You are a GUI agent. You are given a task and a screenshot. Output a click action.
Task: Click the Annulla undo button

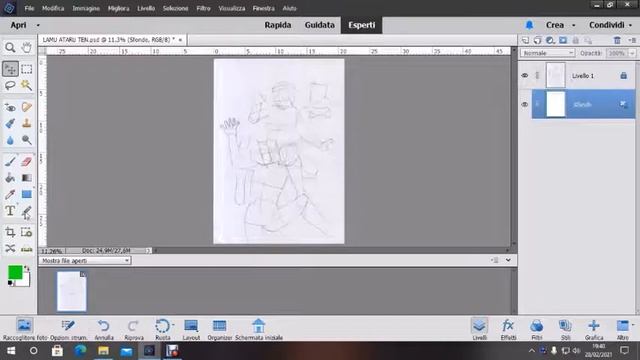pyautogui.click(x=104, y=329)
